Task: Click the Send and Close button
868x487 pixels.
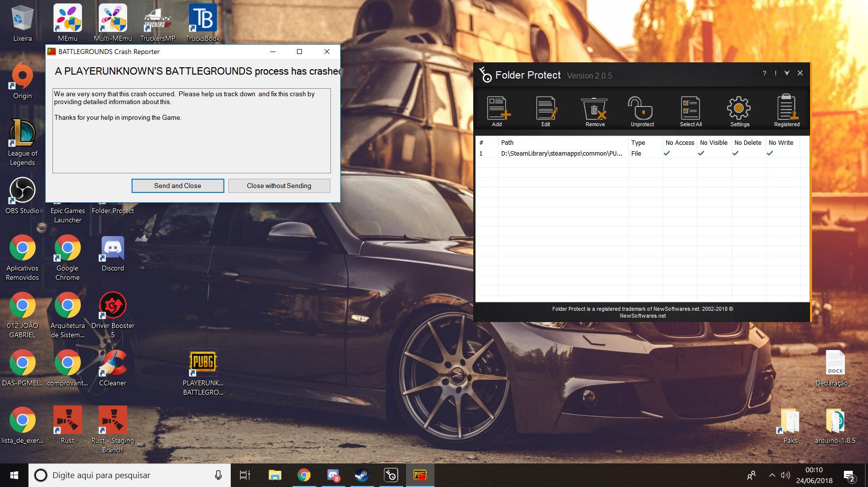Action: point(178,186)
